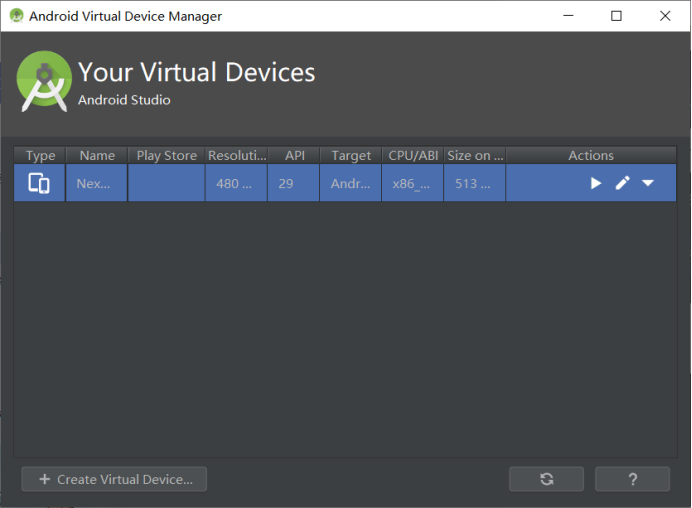This screenshot has width=692, height=508.
Task: Launch the Nexus AVD with play icon
Action: pos(596,183)
